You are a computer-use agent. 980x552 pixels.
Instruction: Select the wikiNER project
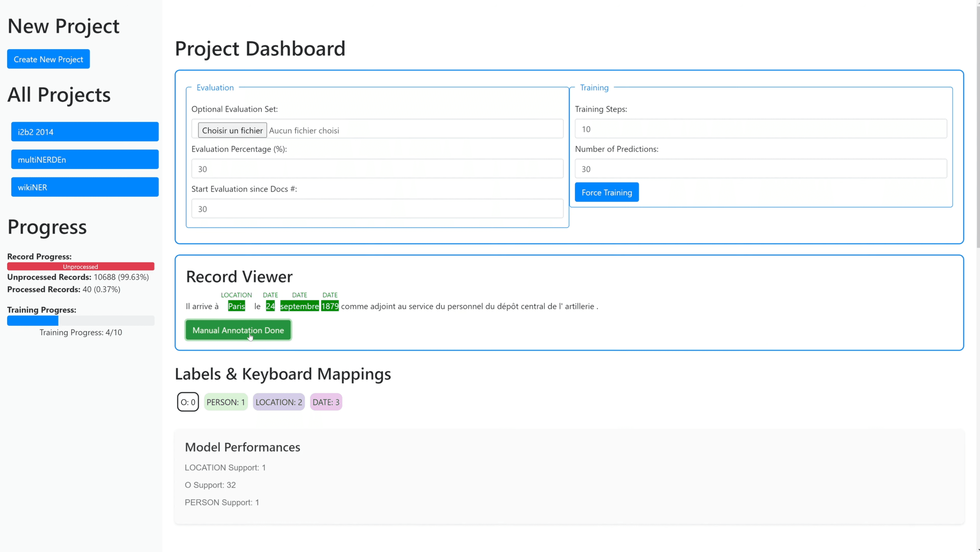(x=85, y=187)
